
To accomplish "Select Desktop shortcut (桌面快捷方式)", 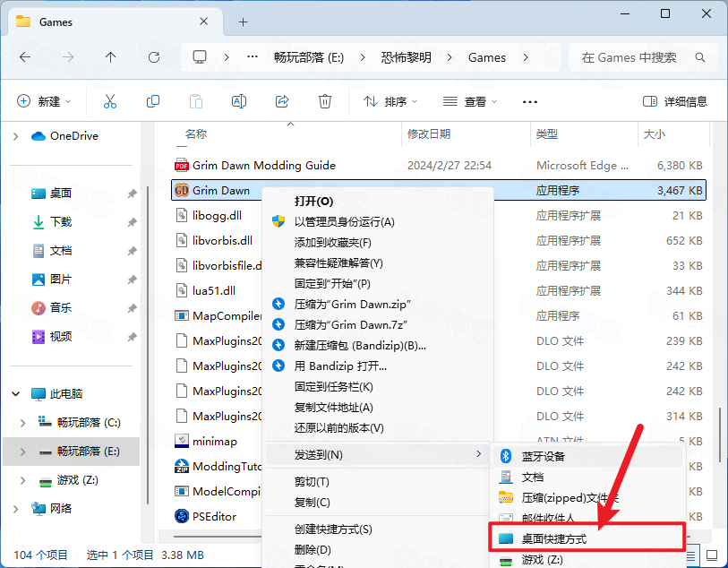I will 587,538.
